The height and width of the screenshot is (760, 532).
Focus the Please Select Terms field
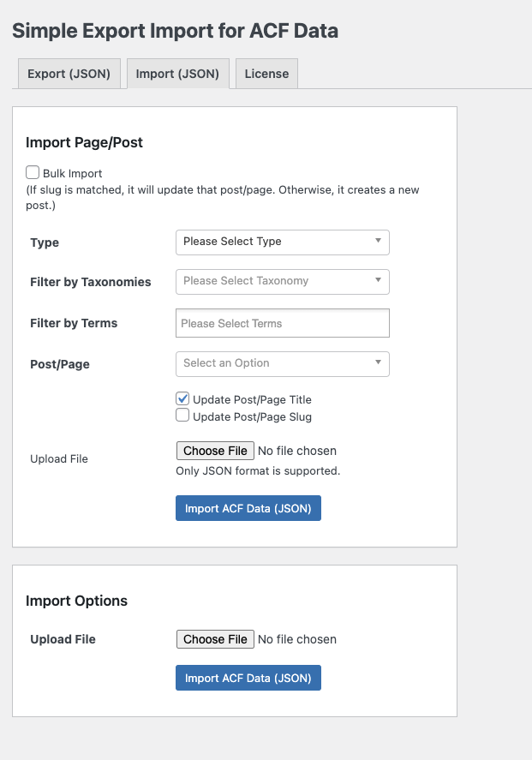(283, 323)
